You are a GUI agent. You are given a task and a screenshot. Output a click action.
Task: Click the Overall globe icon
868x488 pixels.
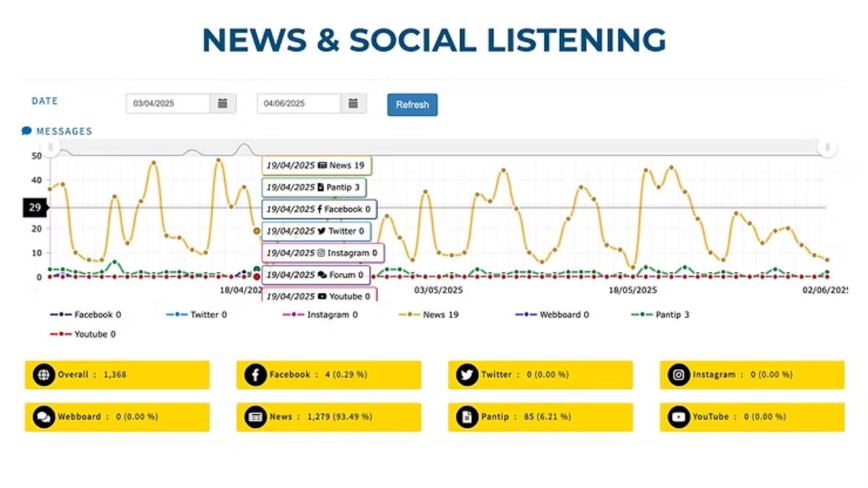[44, 375]
